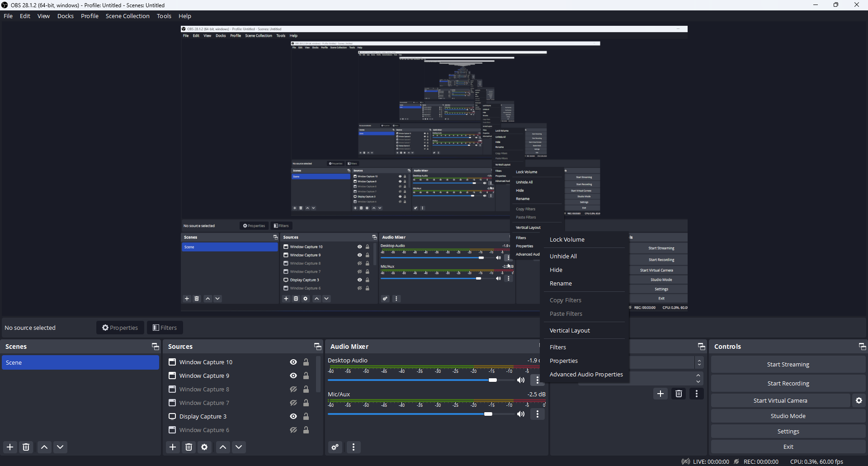
Task: Lock Display Capture 3 with its padlock icon
Action: click(306, 416)
